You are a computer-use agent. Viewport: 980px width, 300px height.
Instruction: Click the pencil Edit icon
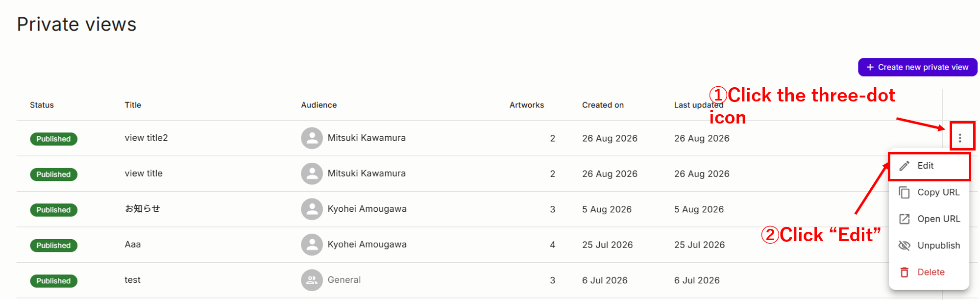pyautogui.click(x=905, y=166)
